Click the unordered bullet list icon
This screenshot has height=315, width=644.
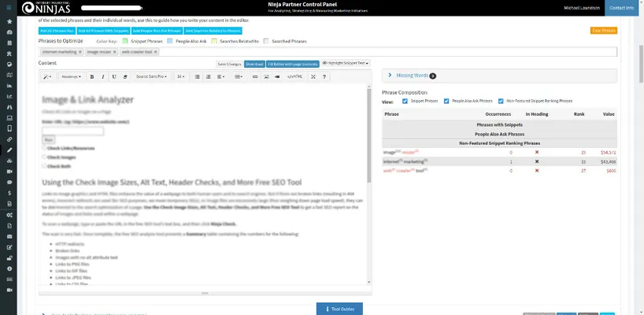pos(197,76)
